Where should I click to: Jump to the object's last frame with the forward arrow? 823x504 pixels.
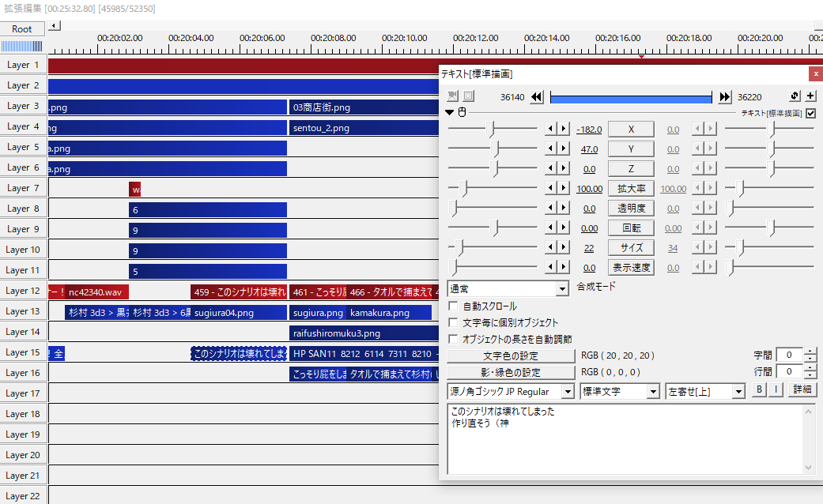click(725, 97)
